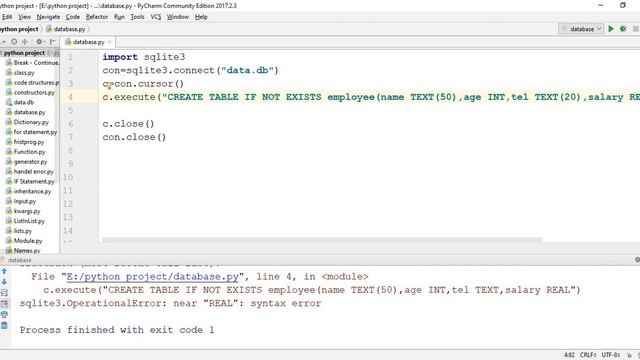
Task: Clear console output with trash icon
Action: click(4, 325)
